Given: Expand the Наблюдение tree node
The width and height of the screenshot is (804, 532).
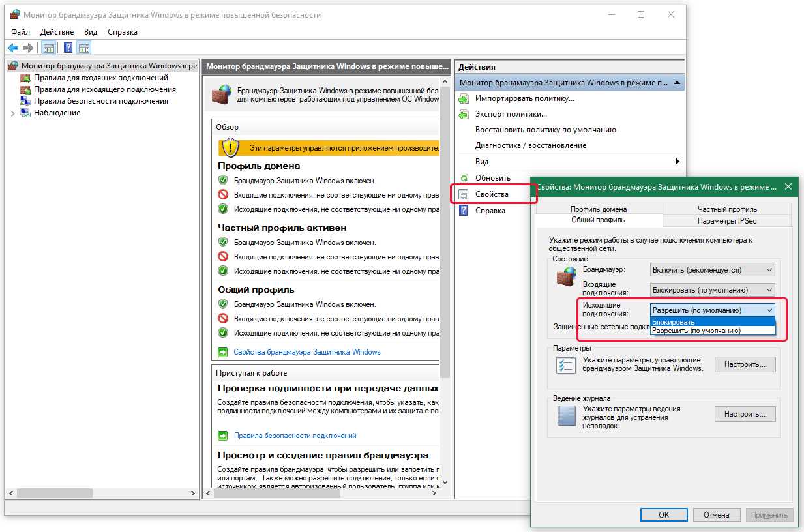Looking at the screenshot, I should click(12, 113).
